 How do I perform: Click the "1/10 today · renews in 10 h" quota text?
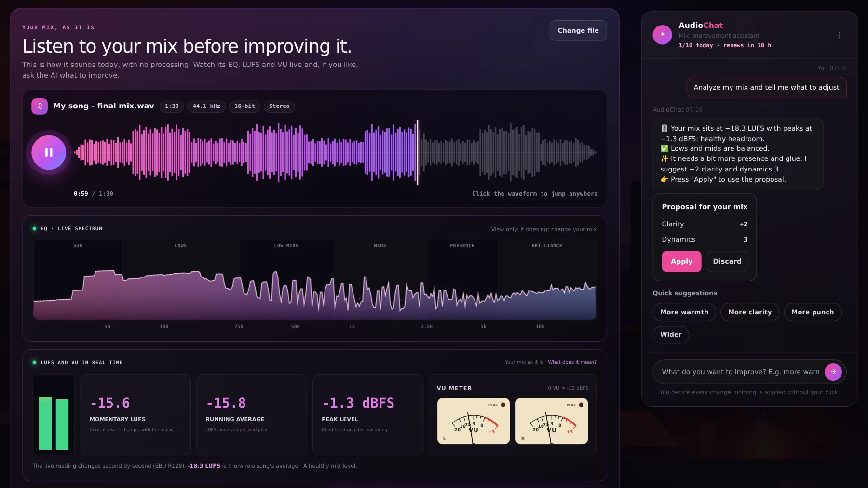725,45
